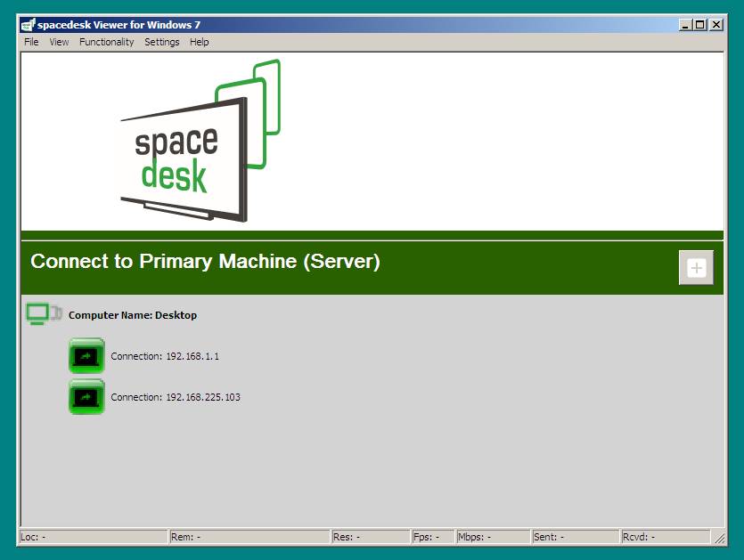
Task: Click the plus button to add server
Action: (696, 268)
